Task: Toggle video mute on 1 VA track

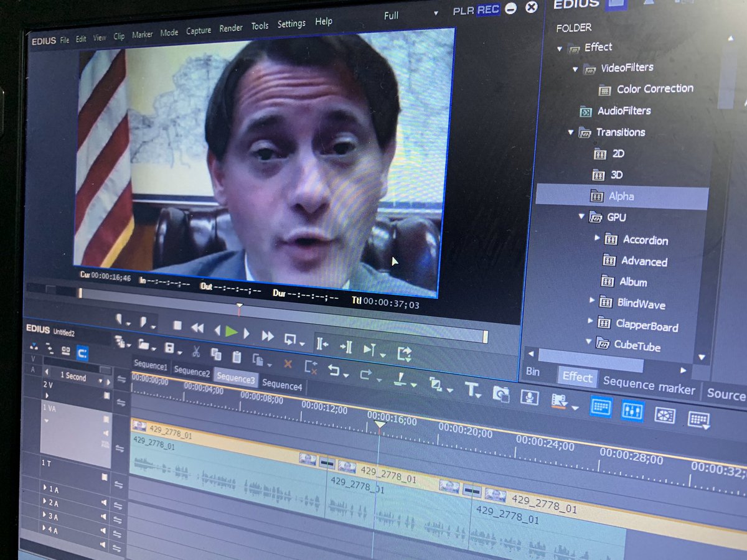Action: (106, 419)
